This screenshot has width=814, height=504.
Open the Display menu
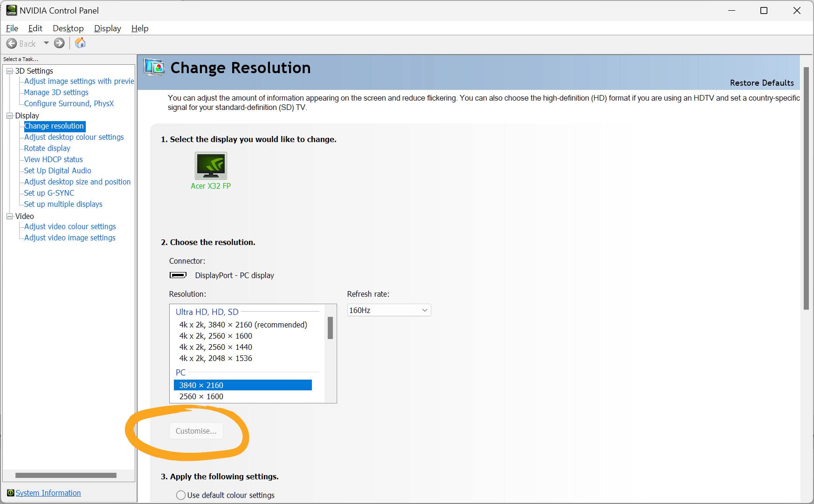(x=107, y=28)
